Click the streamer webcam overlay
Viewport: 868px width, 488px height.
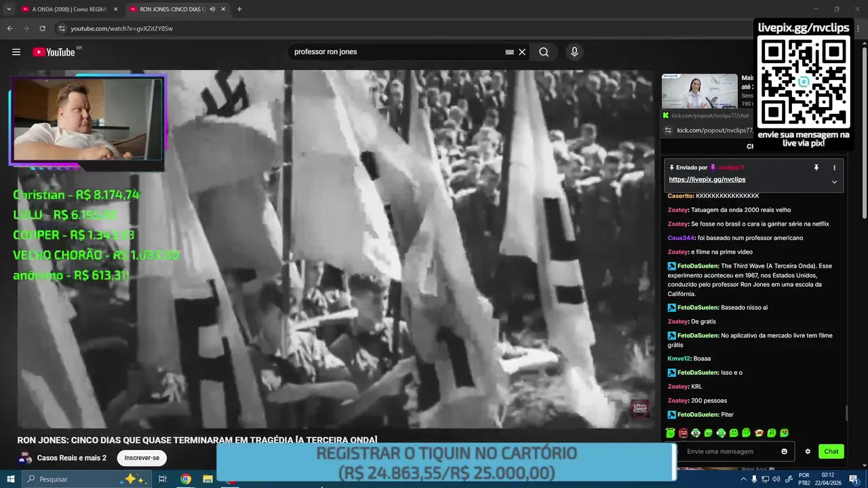point(87,120)
